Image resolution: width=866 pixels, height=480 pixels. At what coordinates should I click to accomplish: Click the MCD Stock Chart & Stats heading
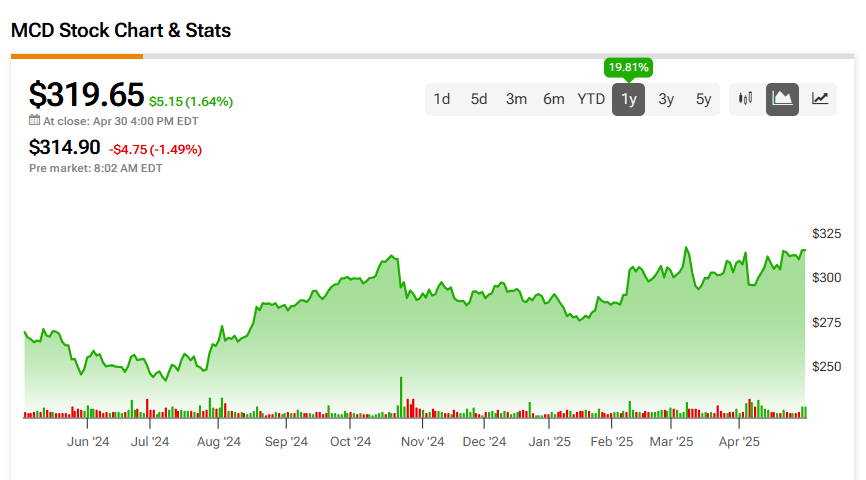click(121, 30)
